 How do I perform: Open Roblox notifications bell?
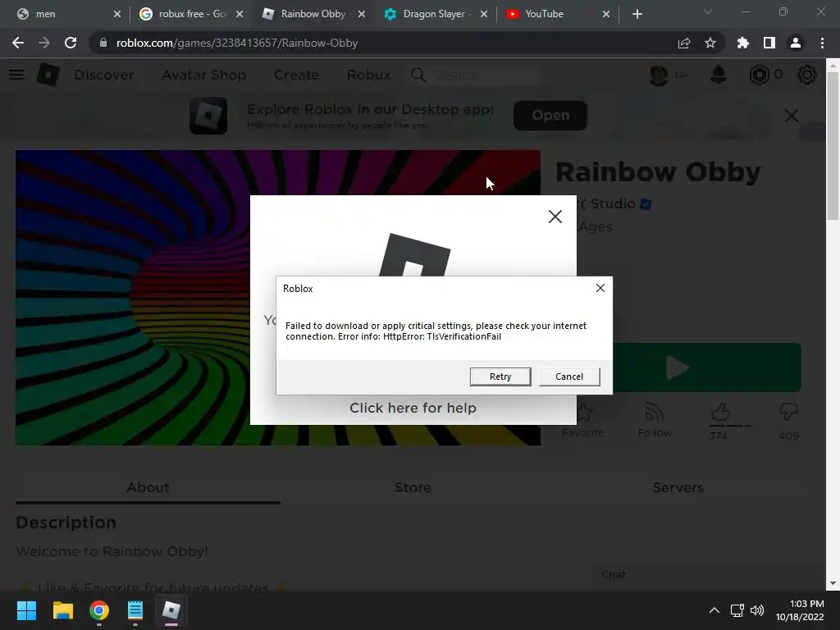point(719,75)
